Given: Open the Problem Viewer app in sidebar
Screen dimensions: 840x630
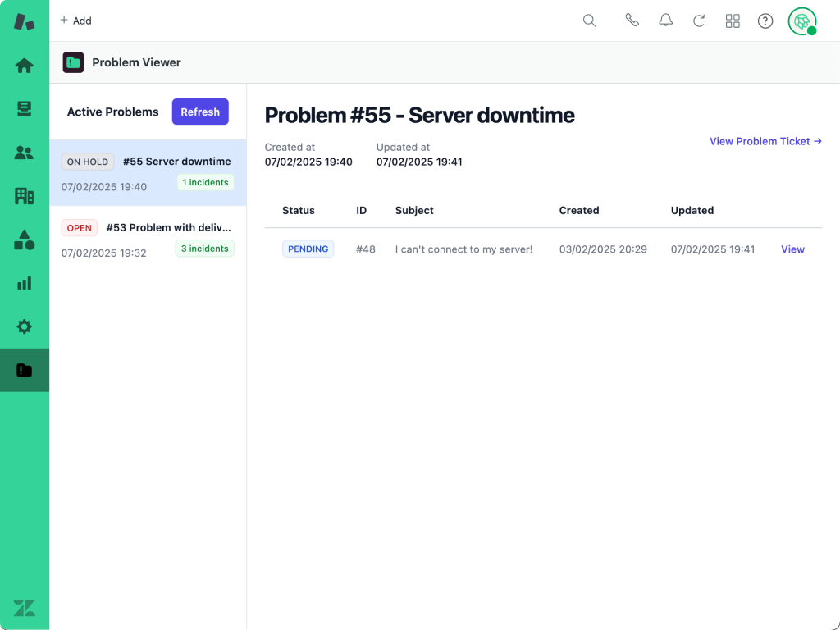Looking at the screenshot, I should click(x=25, y=371).
